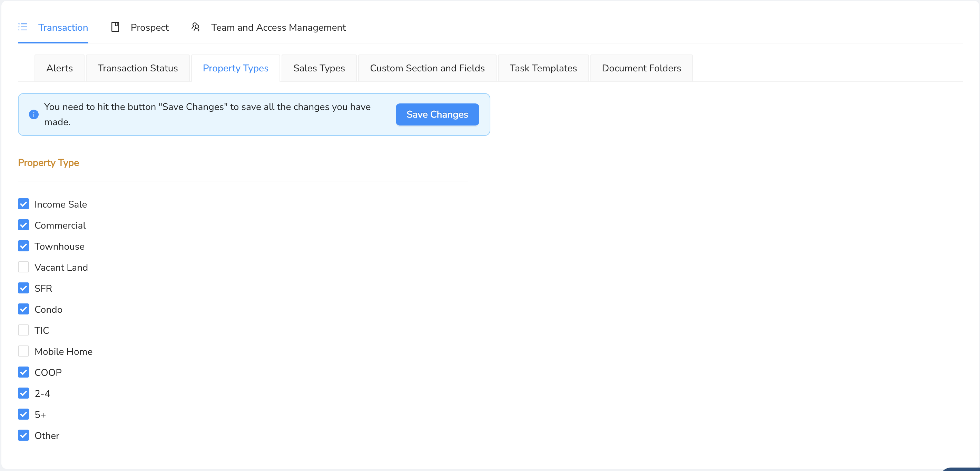Enable the Mobile Home checkbox
Image resolution: width=980 pixels, height=471 pixels.
pos(23,351)
